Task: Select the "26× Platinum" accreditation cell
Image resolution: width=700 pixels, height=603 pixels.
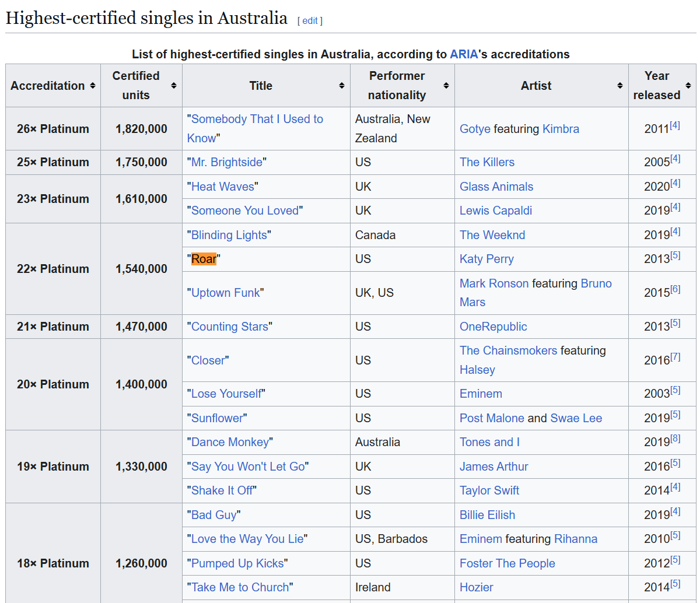Action: [x=53, y=129]
